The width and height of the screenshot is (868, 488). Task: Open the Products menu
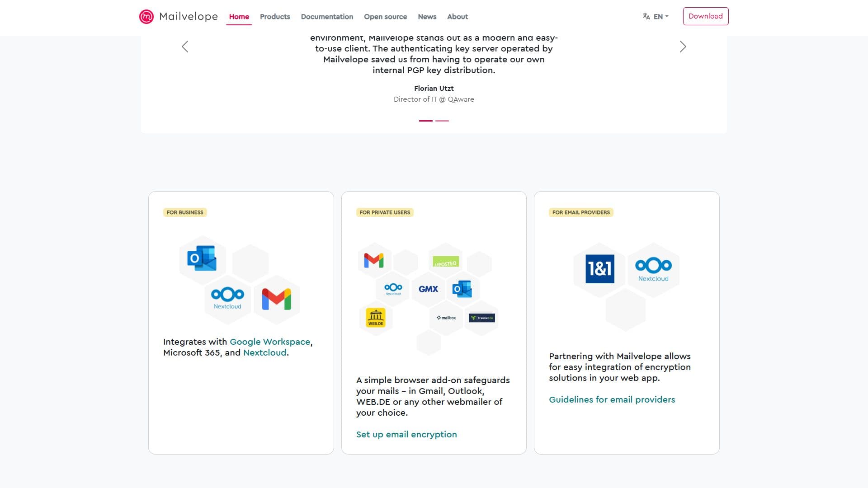(x=275, y=17)
